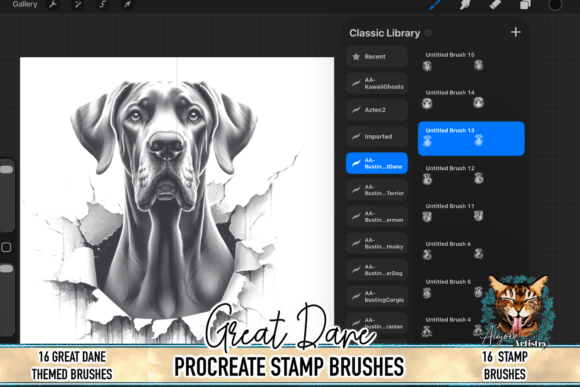Screen dimensions: 580x387
Task: Open the Actions wrench menu
Action: (x=53, y=4)
